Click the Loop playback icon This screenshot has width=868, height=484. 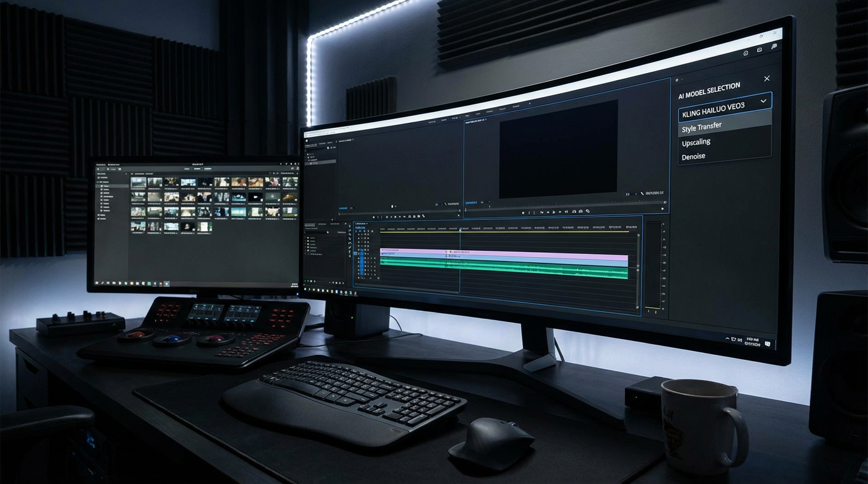click(574, 212)
